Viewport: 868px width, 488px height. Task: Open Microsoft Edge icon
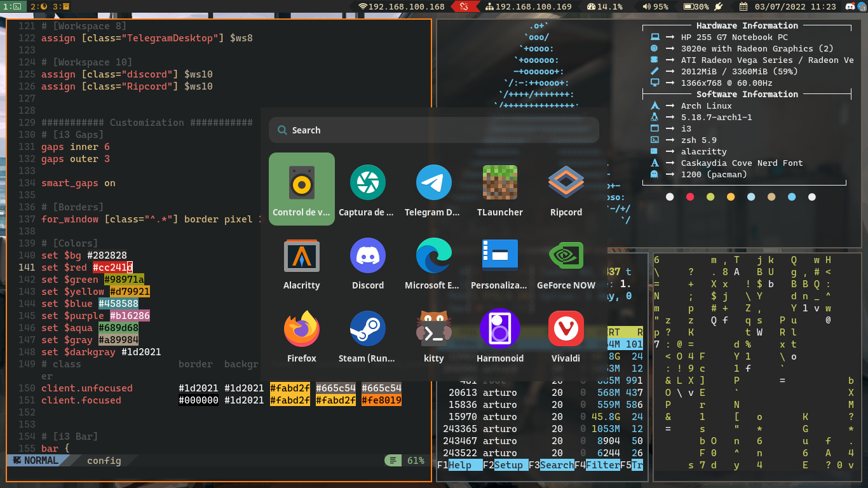(434, 262)
